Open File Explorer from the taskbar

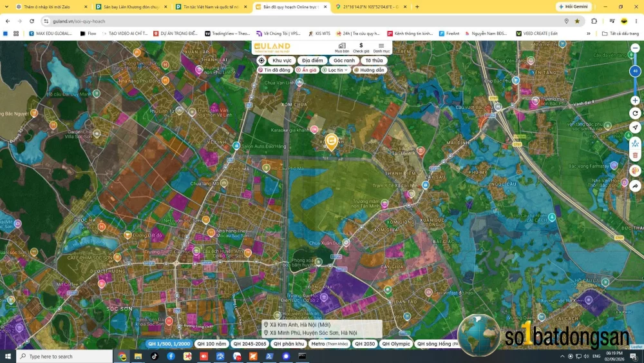[138, 356]
